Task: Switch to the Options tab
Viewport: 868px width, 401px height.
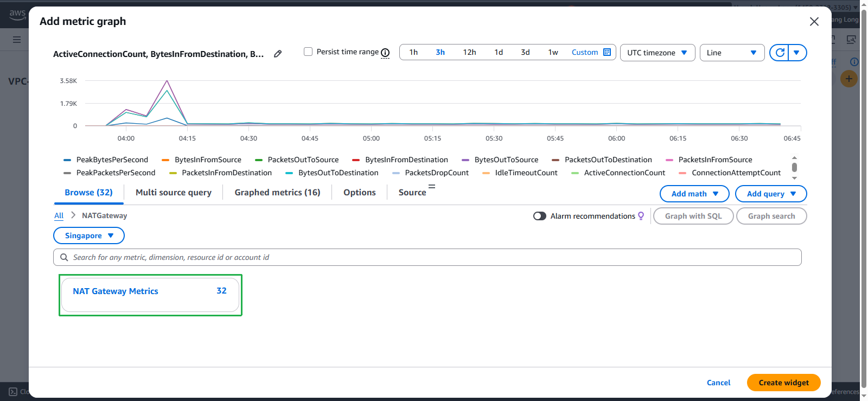Action: pos(360,192)
